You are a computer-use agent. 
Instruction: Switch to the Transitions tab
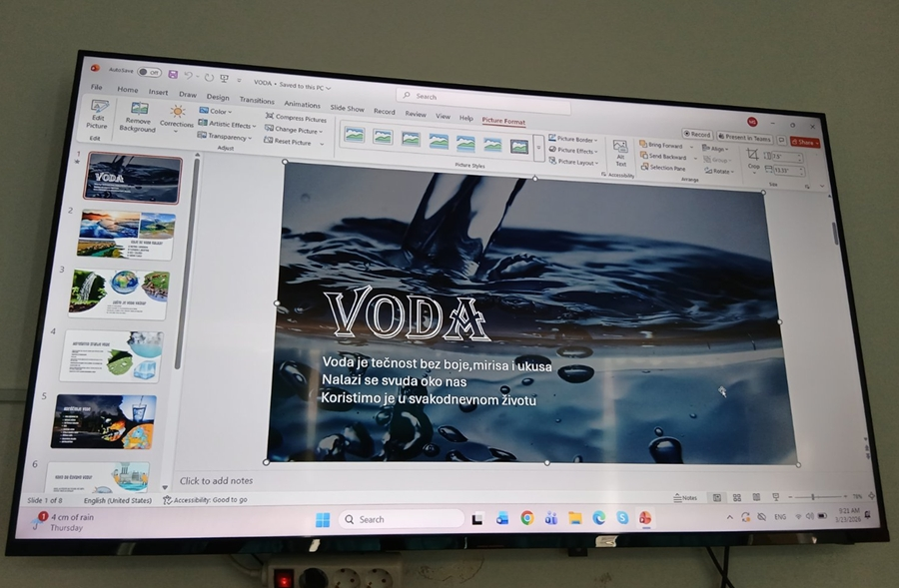(x=257, y=100)
